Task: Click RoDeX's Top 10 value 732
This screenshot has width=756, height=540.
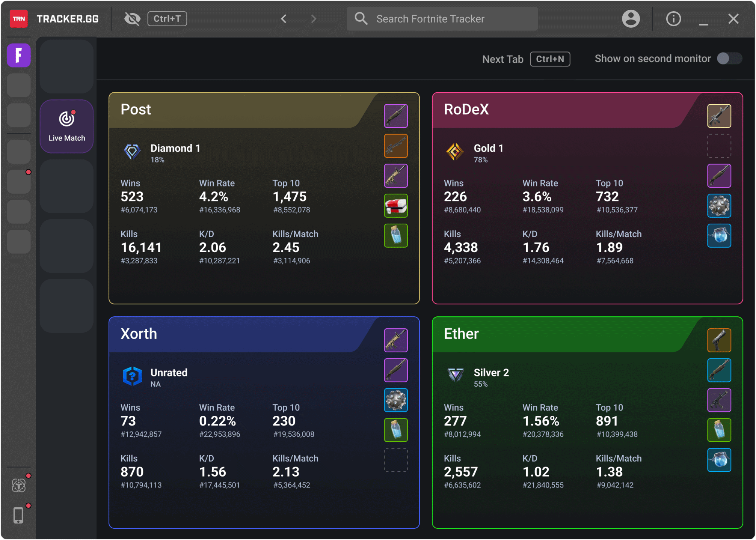Action: (607, 197)
